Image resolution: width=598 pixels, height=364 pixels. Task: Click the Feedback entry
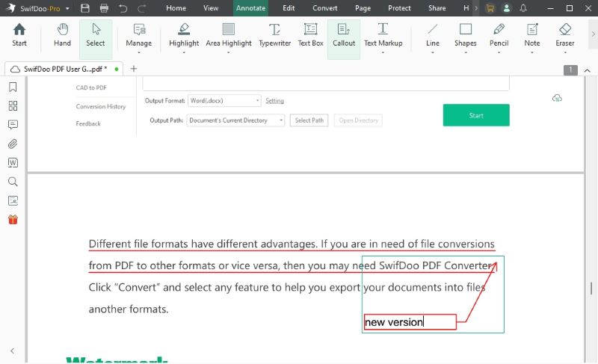(x=88, y=123)
